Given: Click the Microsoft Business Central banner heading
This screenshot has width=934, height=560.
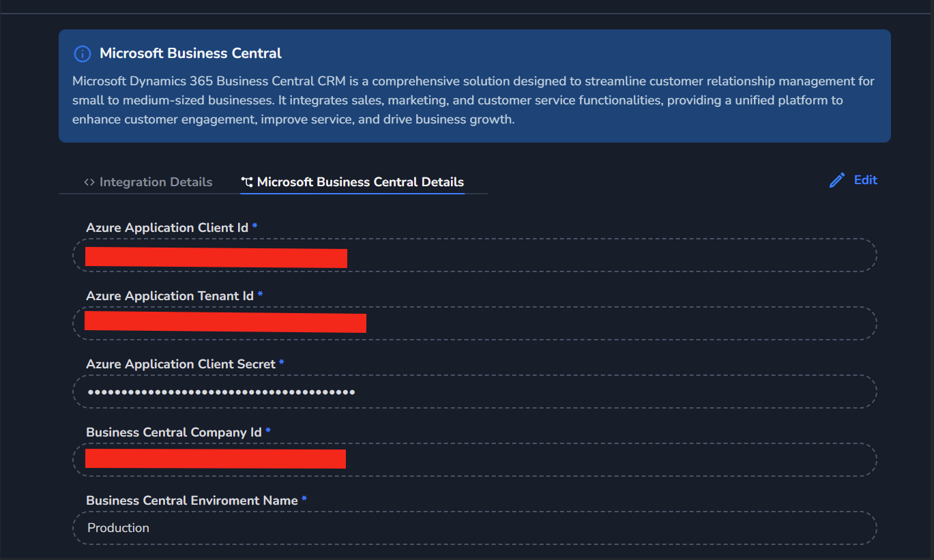Looking at the screenshot, I should click(190, 53).
